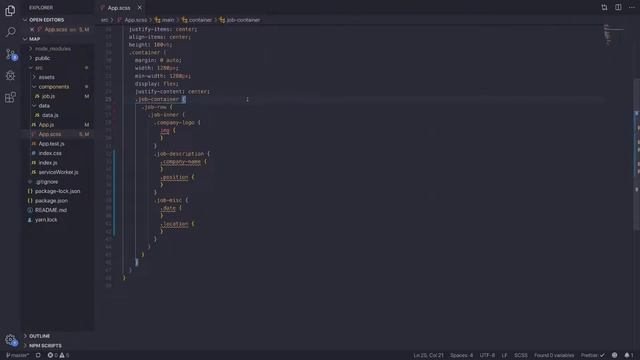This screenshot has height=360, width=640.
Task: Collapse the components folder
Action: (53, 87)
